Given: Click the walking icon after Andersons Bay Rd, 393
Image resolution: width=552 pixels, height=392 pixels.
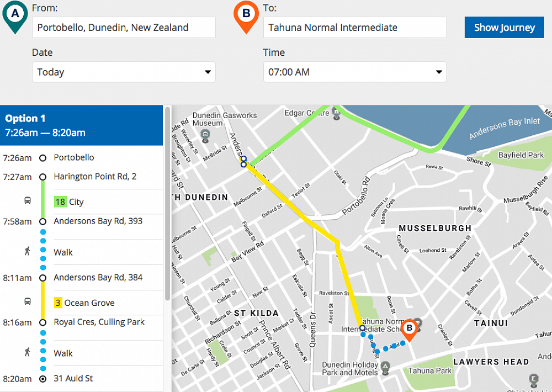Looking at the screenshot, I should [x=28, y=252].
